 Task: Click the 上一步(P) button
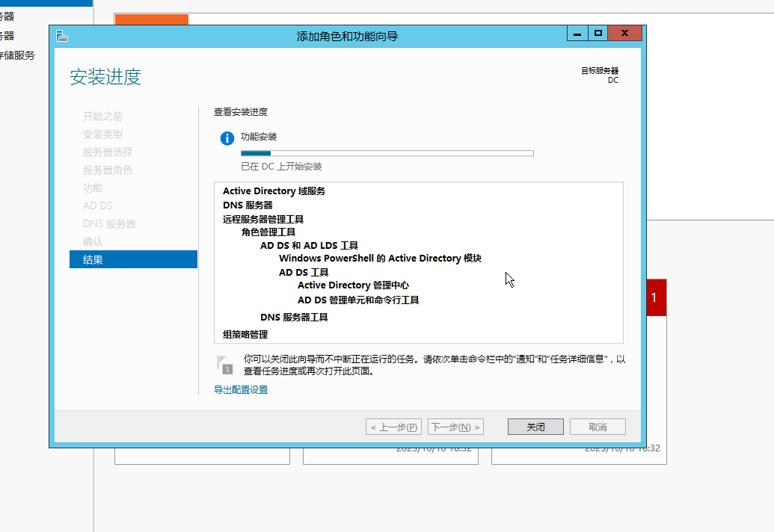point(393,427)
